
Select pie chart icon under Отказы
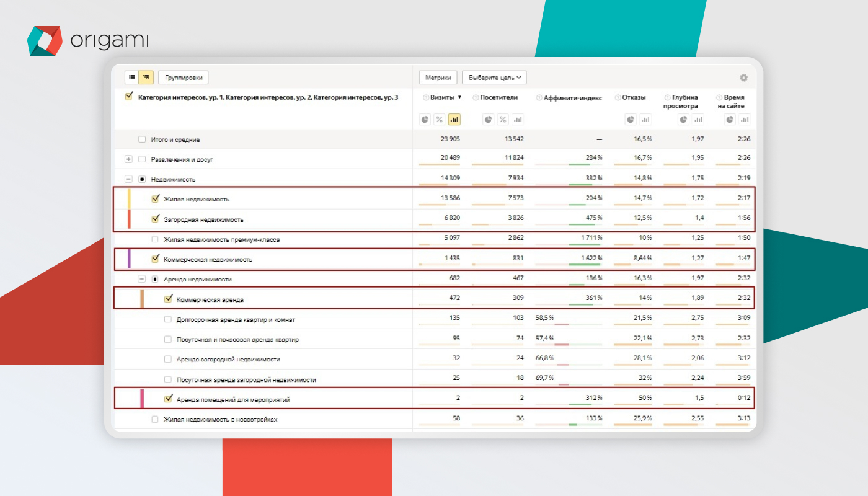pyautogui.click(x=631, y=119)
